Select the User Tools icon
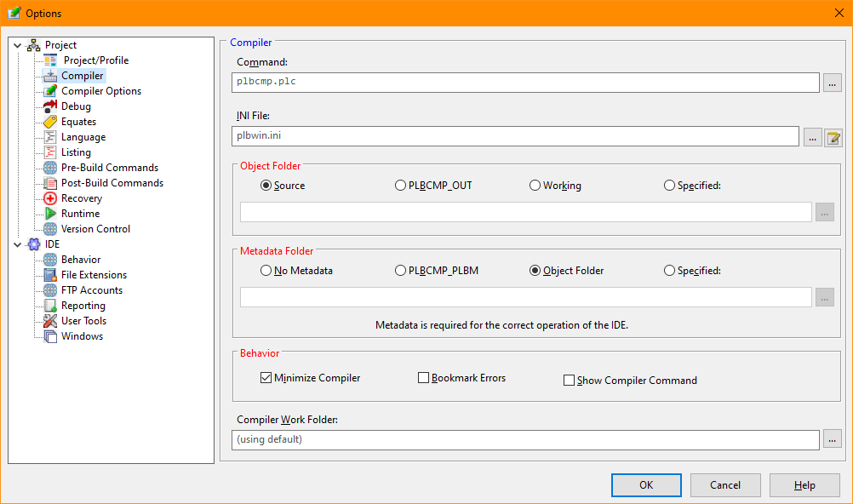The height and width of the screenshot is (504, 853). (x=49, y=320)
